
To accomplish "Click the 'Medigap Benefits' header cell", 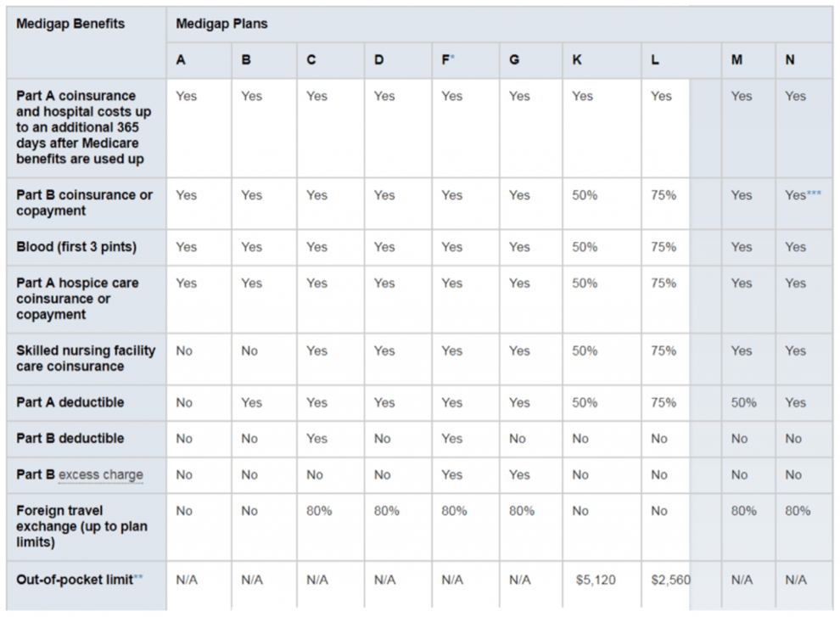I will [x=70, y=24].
